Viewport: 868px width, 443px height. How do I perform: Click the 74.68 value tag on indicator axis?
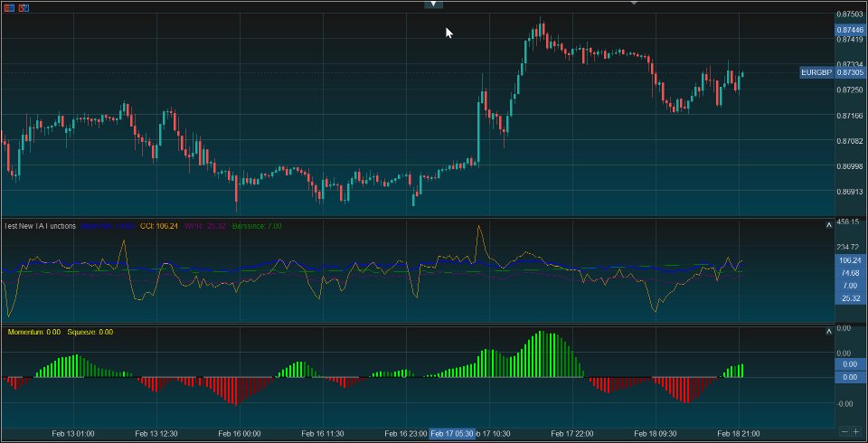(850, 273)
